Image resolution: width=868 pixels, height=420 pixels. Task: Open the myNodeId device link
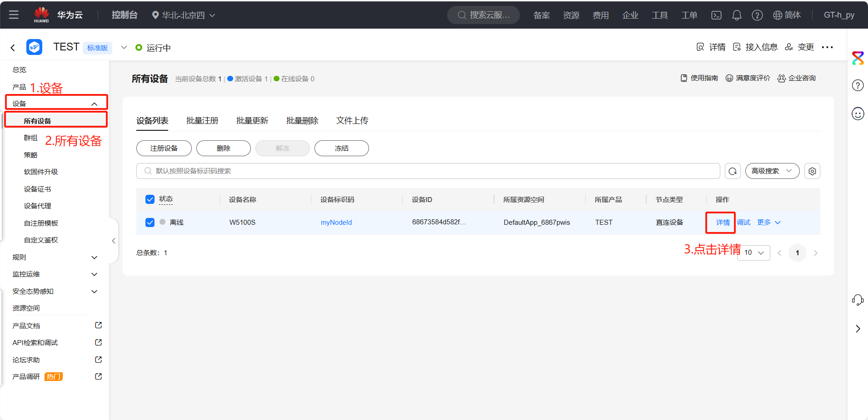(x=336, y=222)
